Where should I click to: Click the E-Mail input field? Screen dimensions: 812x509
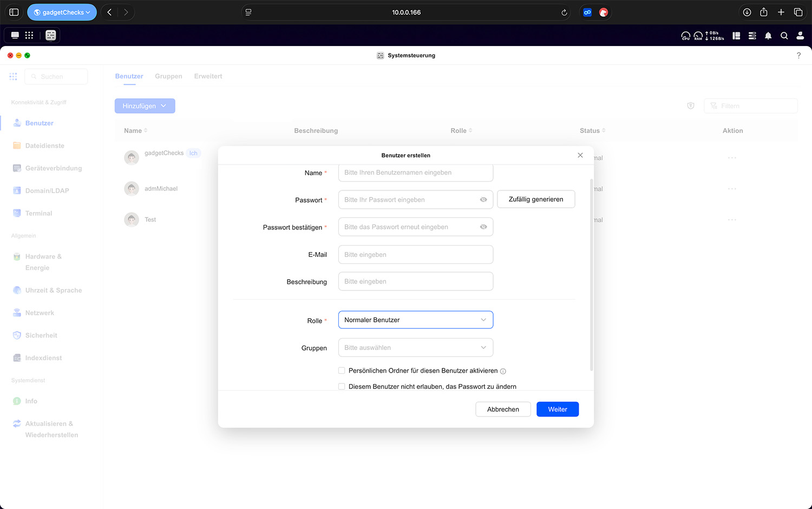pyautogui.click(x=415, y=255)
